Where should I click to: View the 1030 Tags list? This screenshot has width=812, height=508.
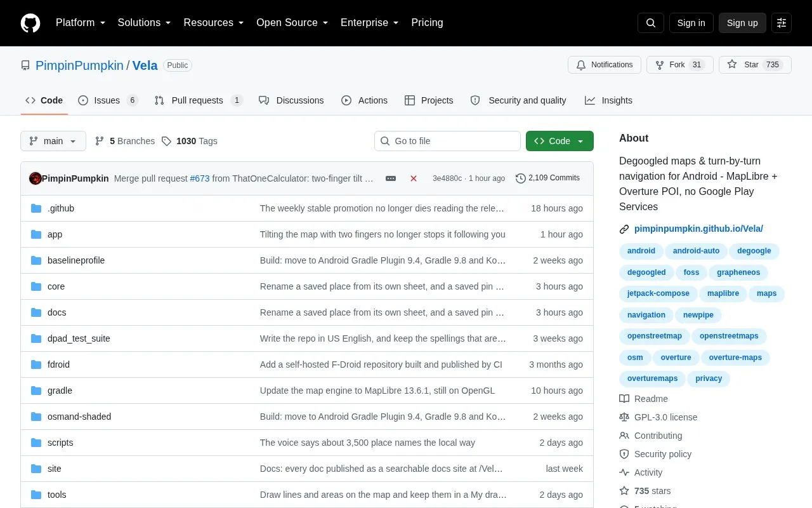(x=189, y=141)
